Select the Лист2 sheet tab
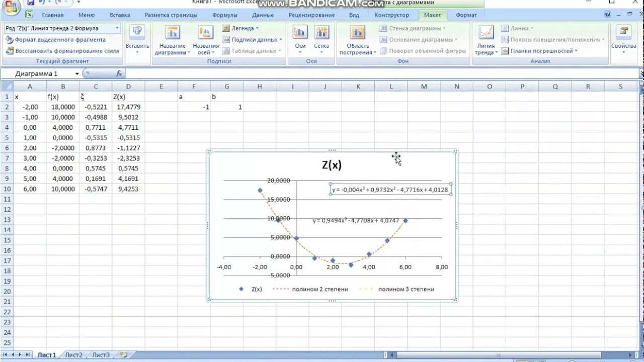Viewport: 644px width, 362px height. pos(73,355)
